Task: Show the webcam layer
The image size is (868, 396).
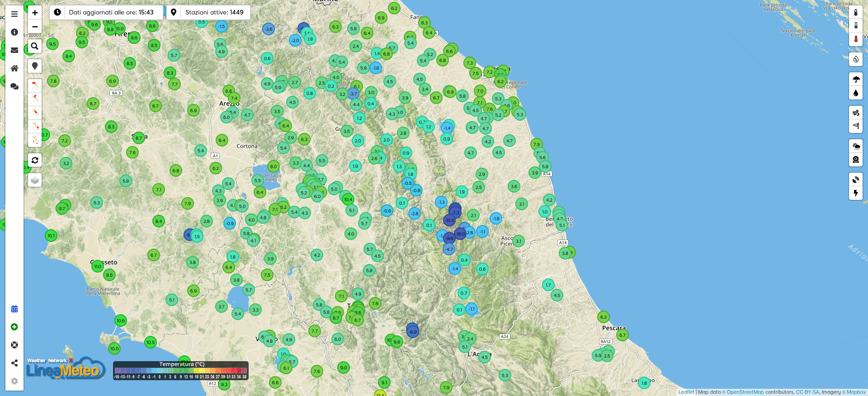Action: click(x=856, y=160)
